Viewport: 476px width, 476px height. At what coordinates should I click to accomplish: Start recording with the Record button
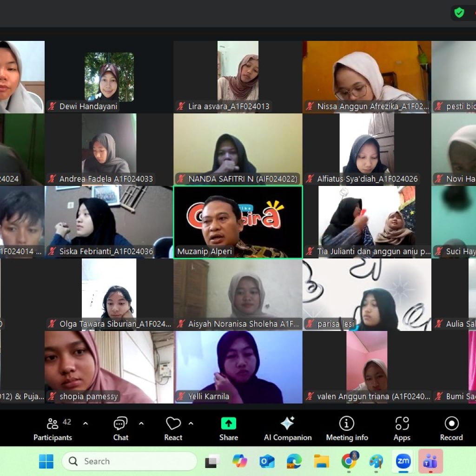451,428
